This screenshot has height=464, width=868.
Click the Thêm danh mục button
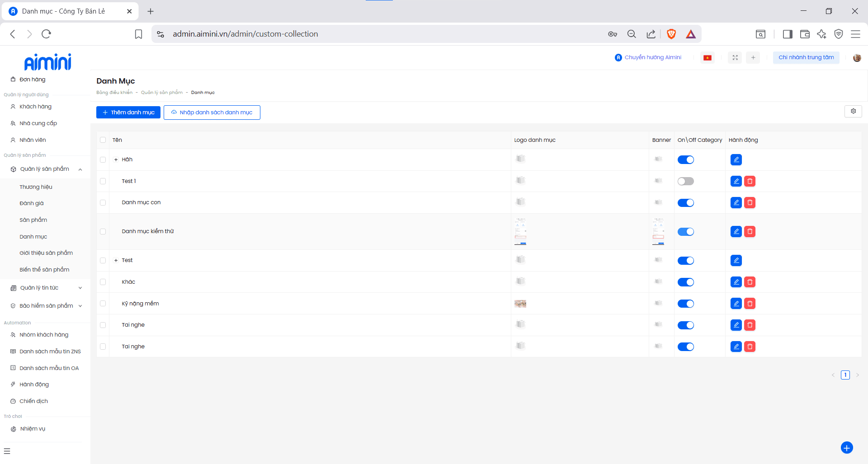[x=128, y=112]
